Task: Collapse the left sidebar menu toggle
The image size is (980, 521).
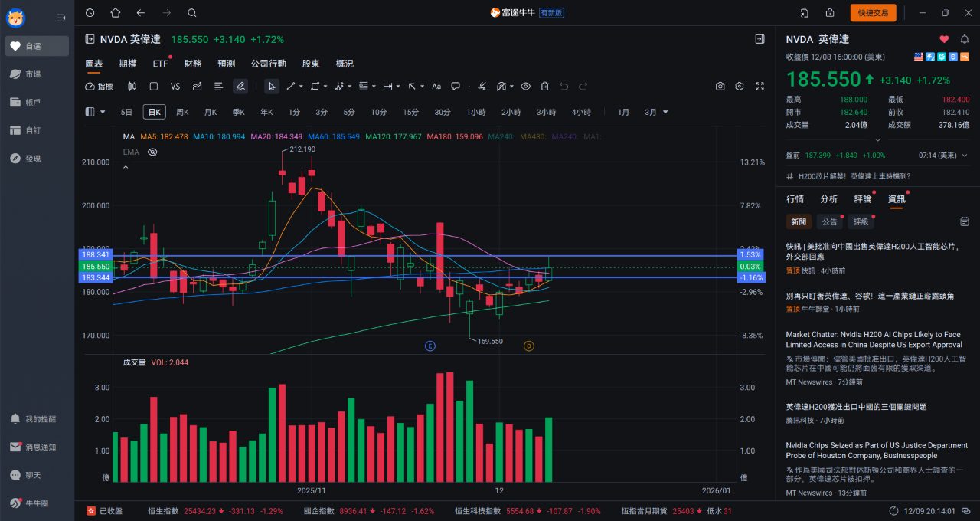Action: coord(61,17)
